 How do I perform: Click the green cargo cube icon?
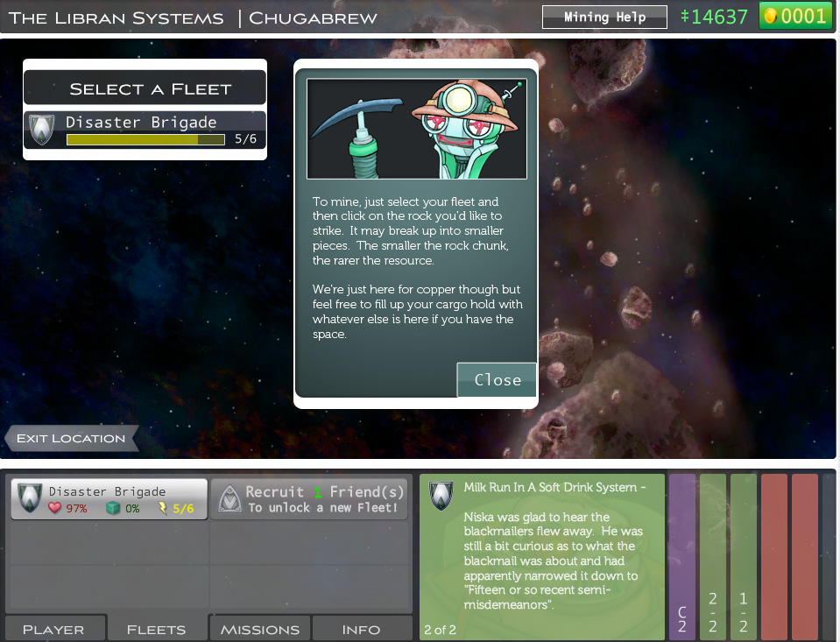click(112, 509)
